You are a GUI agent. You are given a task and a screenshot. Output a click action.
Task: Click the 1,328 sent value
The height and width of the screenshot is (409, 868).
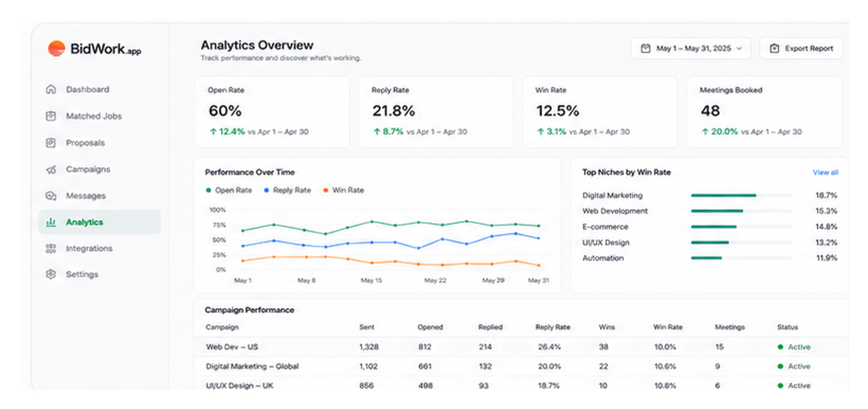pos(369,347)
